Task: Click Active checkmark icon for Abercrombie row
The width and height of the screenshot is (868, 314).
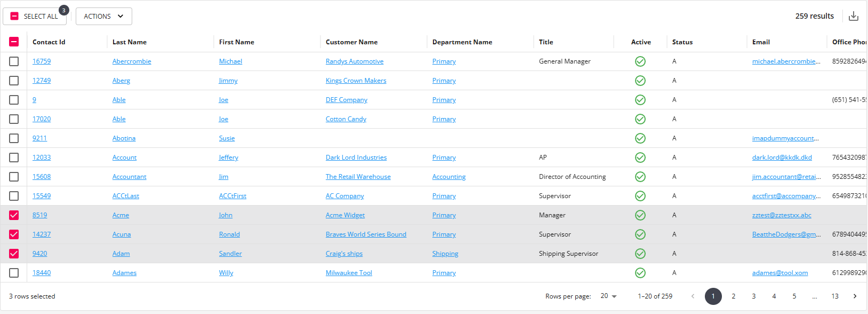Action: (x=640, y=61)
